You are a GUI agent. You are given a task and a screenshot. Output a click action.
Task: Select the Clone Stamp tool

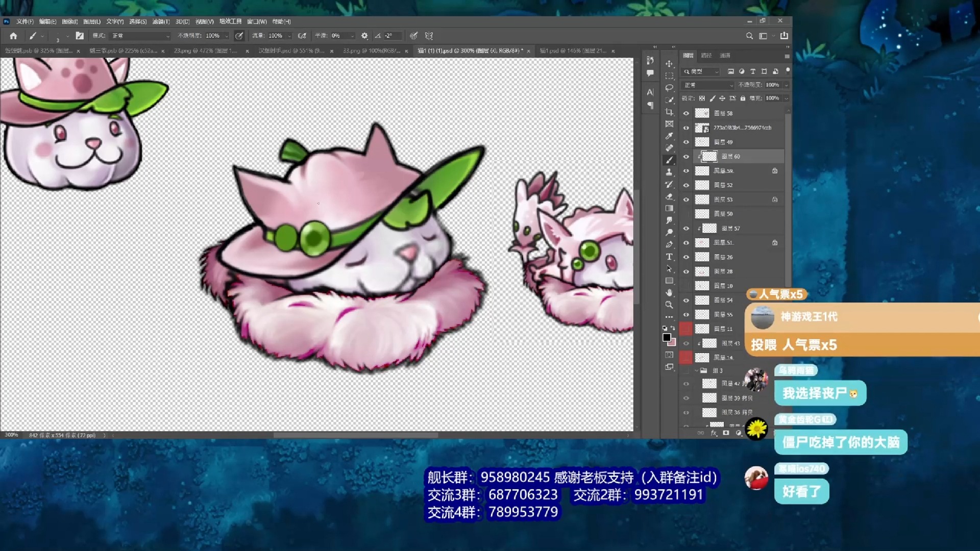(x=669, y=172)
